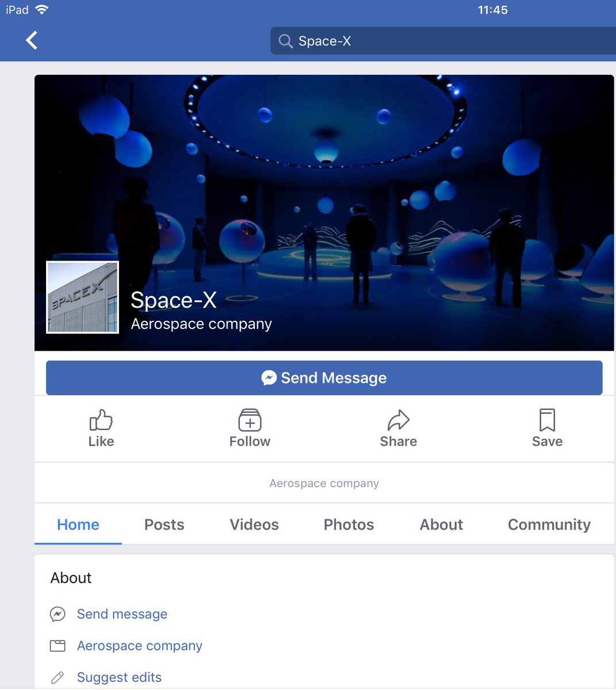Tap the Wi-Fi status icon

pyautogui.click(x=41, y=9)
